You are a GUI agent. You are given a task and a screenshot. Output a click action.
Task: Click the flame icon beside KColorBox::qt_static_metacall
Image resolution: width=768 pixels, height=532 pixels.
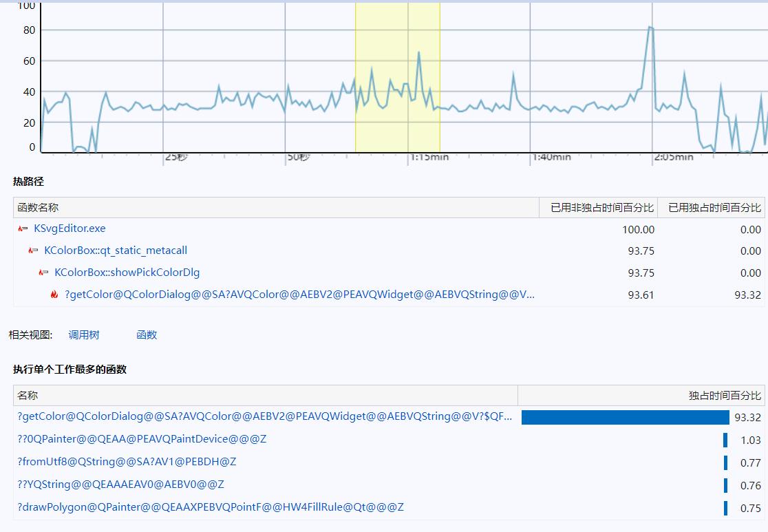(x=33, y=251)
